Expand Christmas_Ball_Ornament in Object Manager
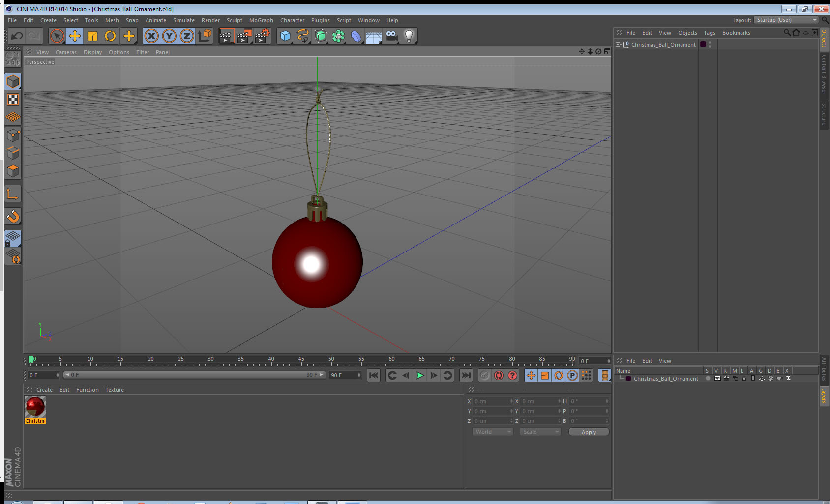Viewport: 830px width, 504px height. click(x=618, y=44)
